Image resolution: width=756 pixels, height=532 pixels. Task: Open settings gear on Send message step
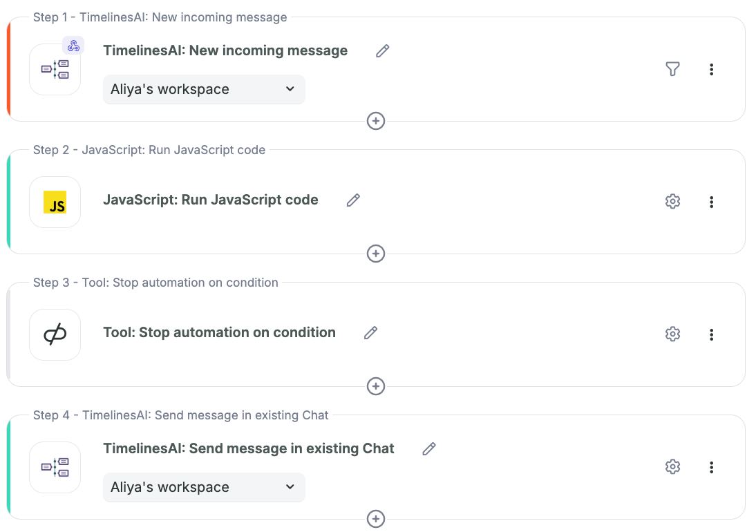point(672,466)
